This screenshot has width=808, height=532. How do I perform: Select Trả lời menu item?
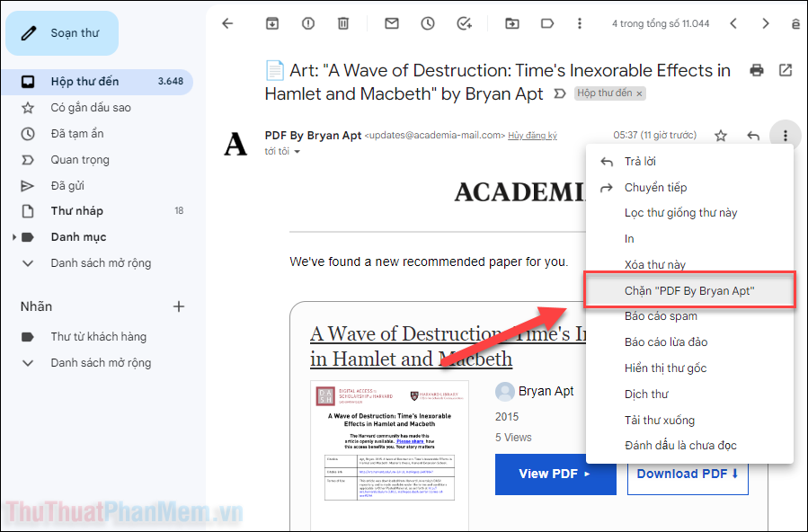[689, 161]
